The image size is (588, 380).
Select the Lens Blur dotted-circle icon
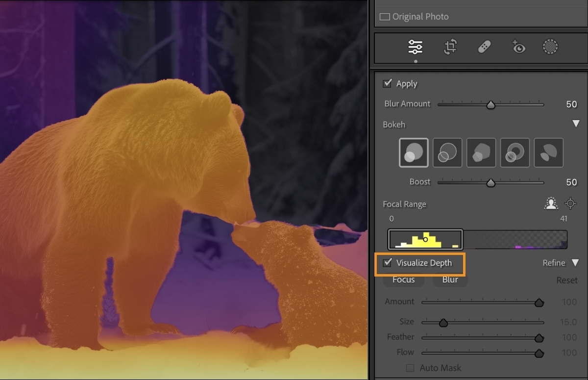(x=550, y=47)
